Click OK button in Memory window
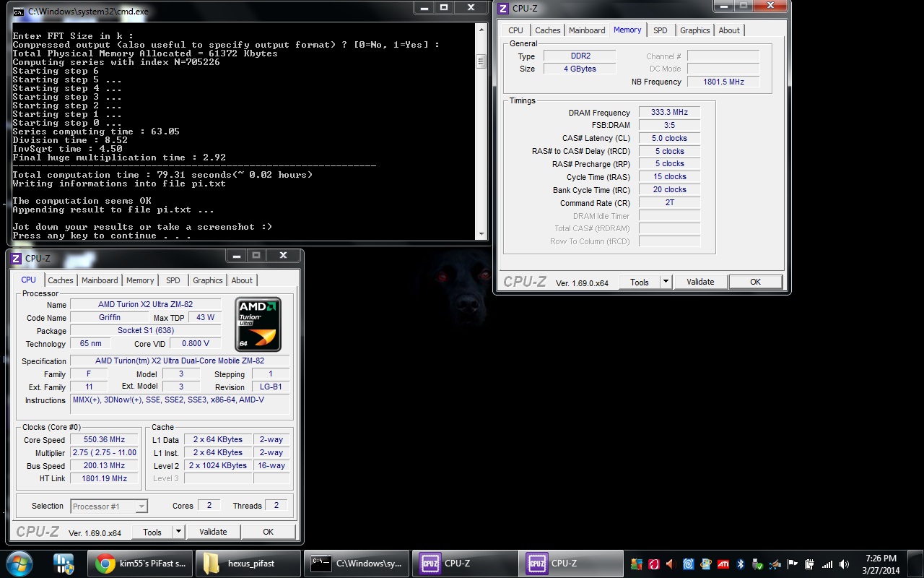The image size is (924, 578). point(755,282)
